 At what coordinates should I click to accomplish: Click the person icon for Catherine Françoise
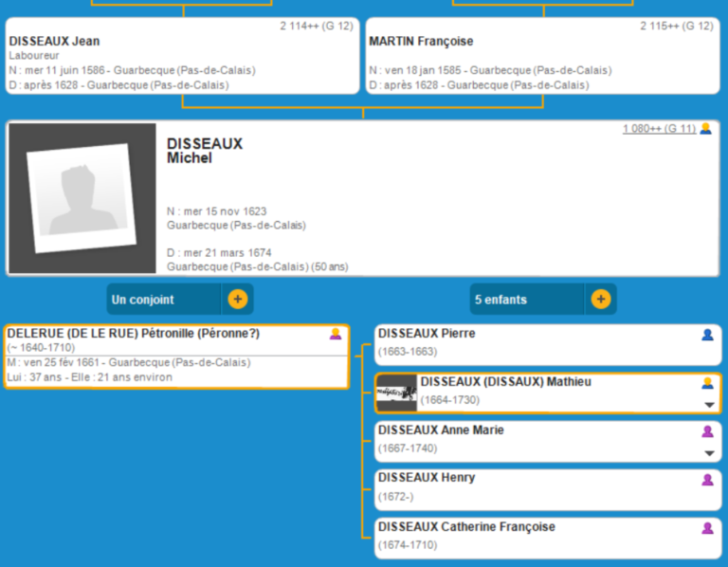[x=707, y=528]
